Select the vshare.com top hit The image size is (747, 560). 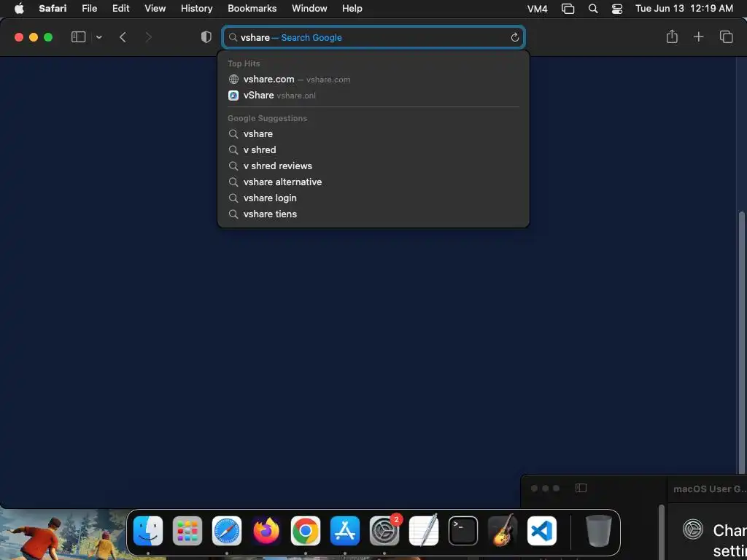pos(373,79)
